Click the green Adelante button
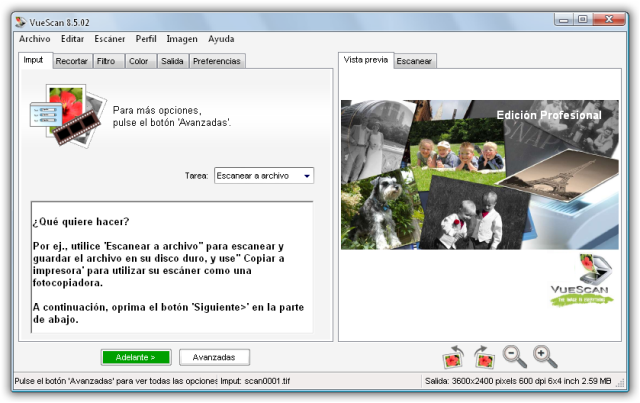This screenshot has height=403, width=640. (136, 357)
